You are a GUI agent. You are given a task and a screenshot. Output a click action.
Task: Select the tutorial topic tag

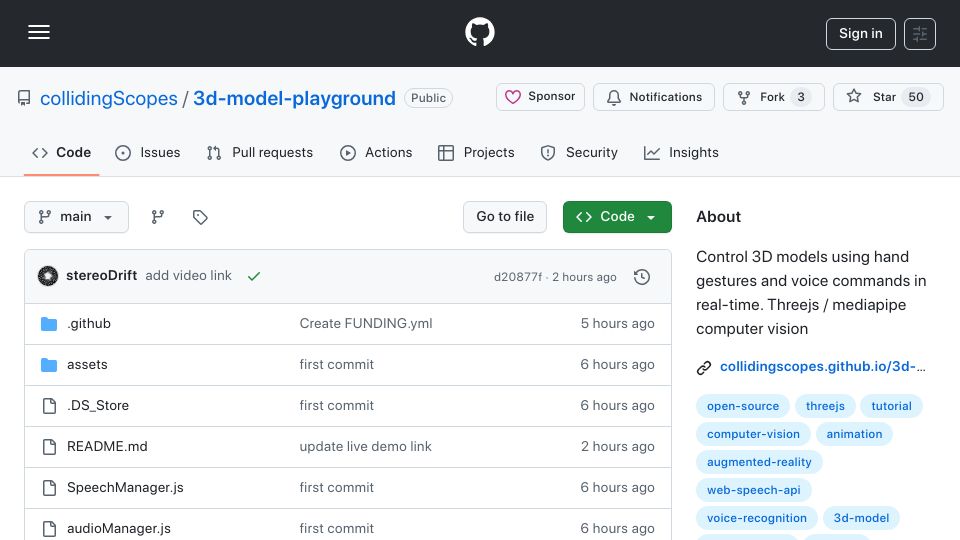(x=891, y=406)
